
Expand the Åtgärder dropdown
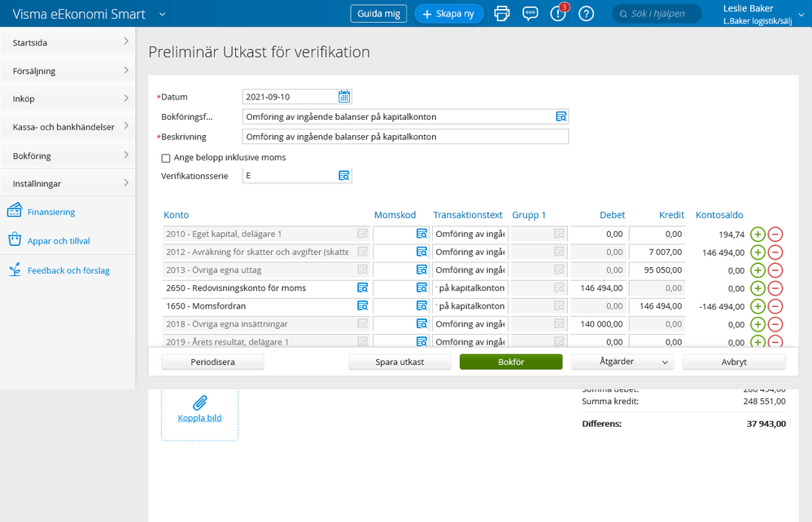622,361
